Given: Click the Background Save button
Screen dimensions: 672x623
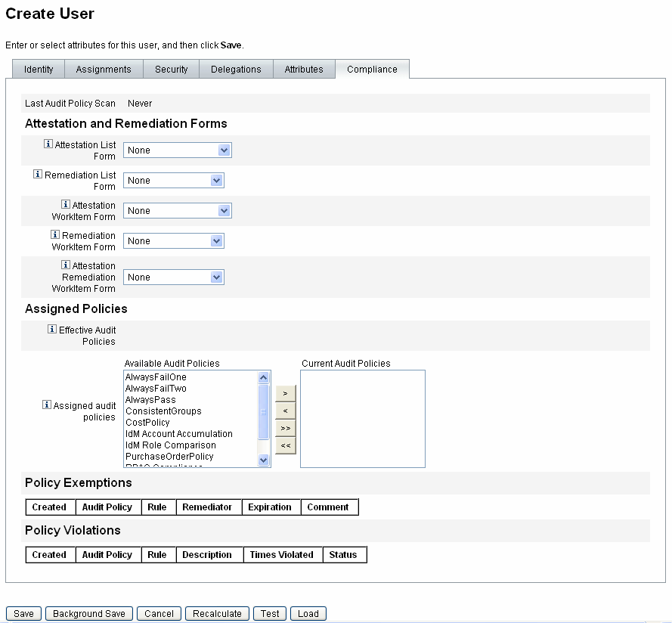Looking at the screenshot, I should (89, 614).
